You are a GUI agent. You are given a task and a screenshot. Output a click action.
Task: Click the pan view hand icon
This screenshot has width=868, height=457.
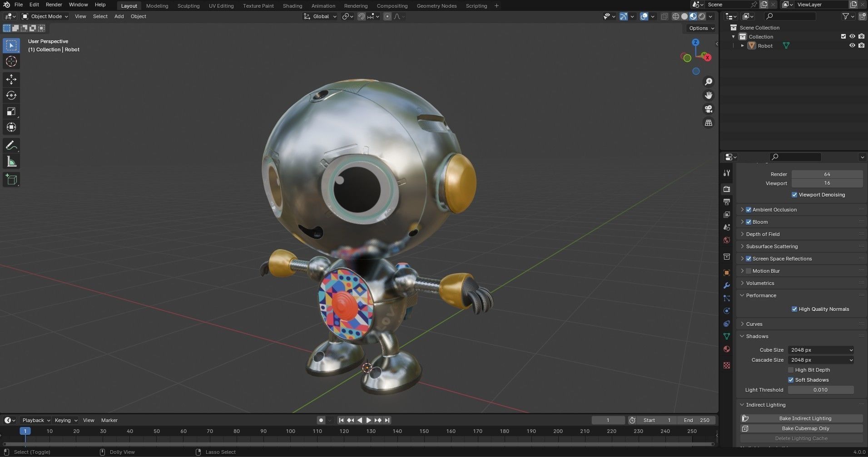(x=709, y=95)
